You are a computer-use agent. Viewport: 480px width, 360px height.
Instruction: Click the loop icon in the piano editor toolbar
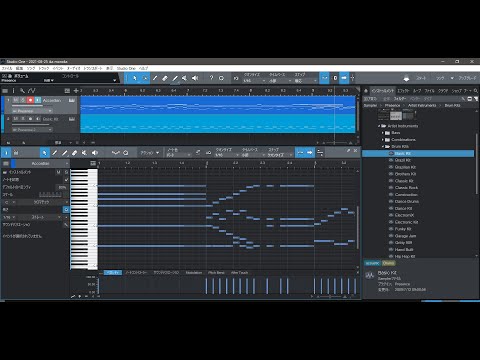[125, 153]
